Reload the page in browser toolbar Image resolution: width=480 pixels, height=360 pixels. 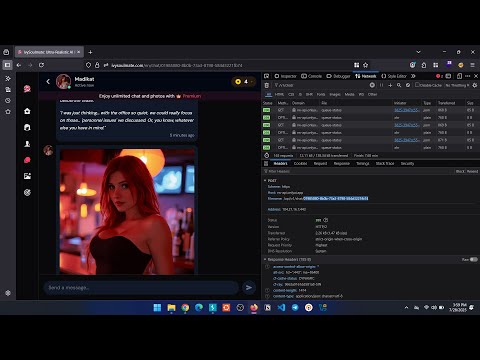41,65
